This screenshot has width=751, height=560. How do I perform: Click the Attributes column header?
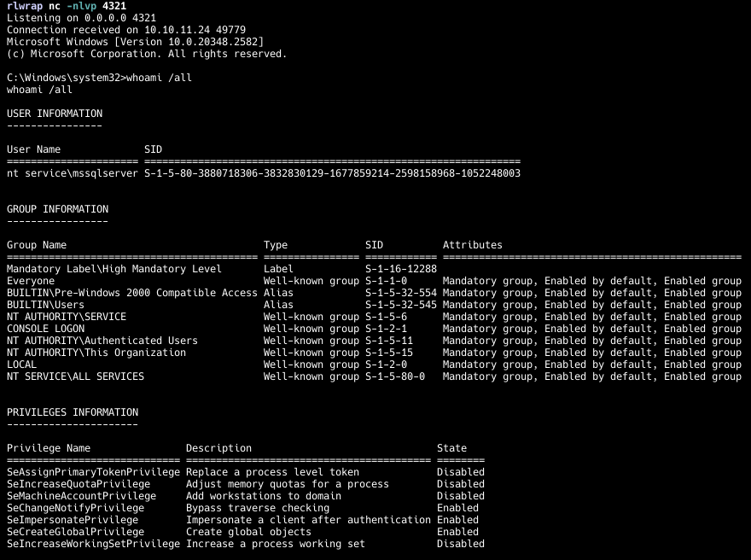coord(472,245)
